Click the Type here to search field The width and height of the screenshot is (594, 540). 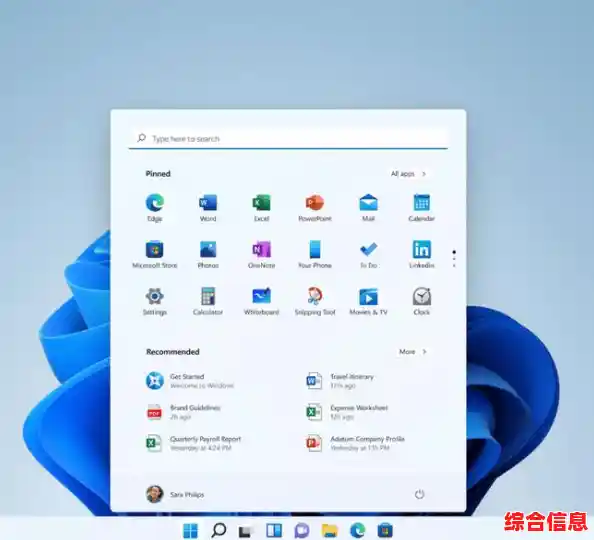pos(288,139)
